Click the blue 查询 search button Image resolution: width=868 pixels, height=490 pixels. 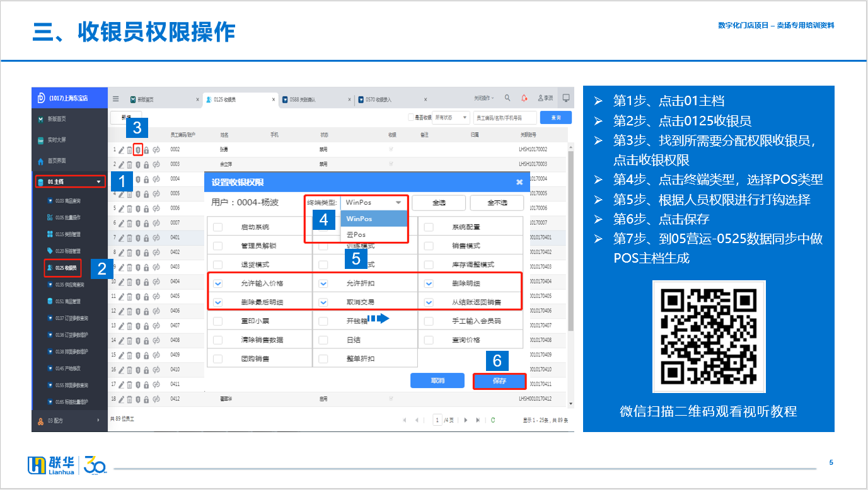555,117
